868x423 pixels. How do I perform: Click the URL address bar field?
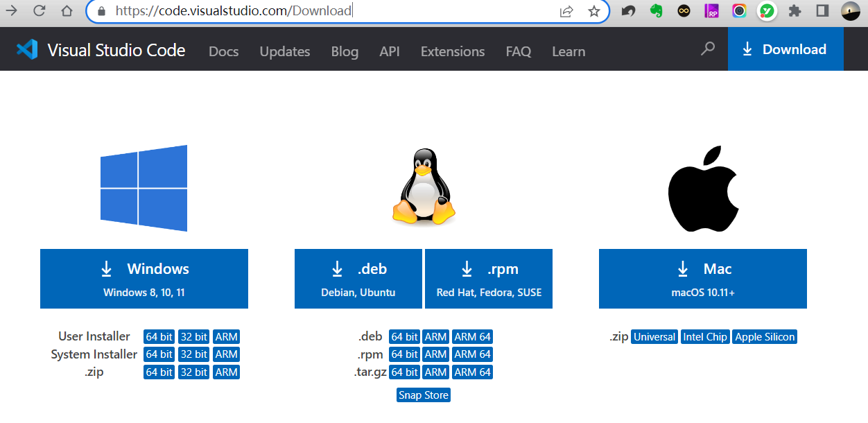tap(347, 11)
